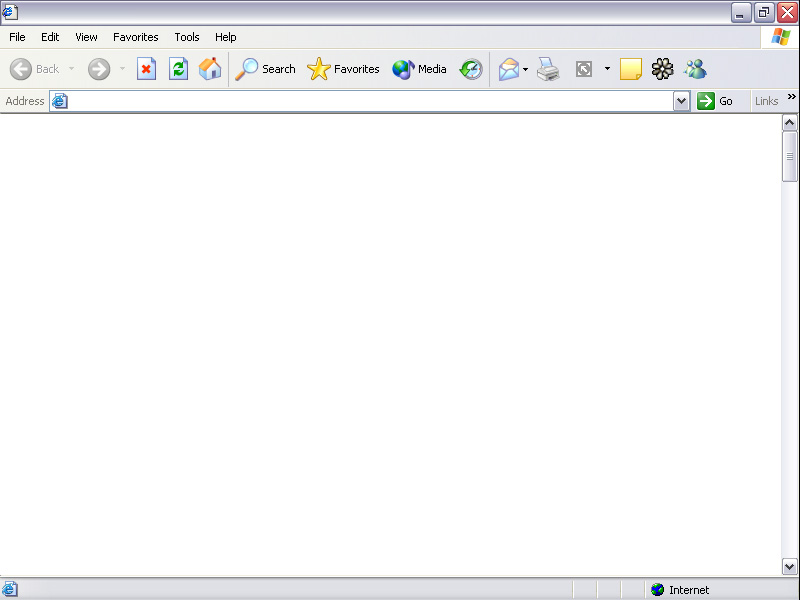
Task: Open the Address bar dropdown list
Action: [681, 101]
